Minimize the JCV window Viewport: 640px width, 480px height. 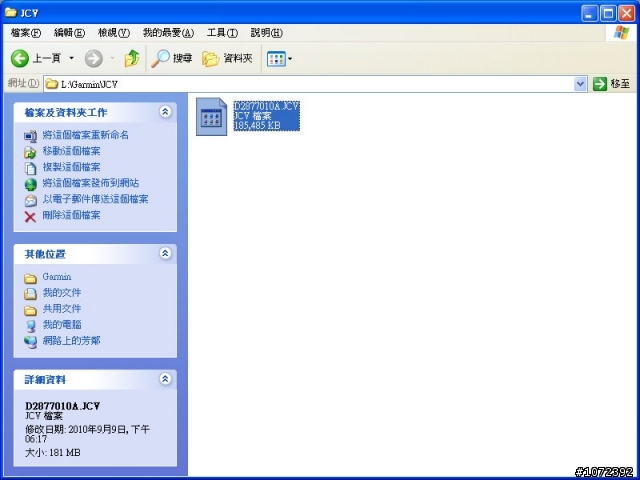click(x=589, y=14)
